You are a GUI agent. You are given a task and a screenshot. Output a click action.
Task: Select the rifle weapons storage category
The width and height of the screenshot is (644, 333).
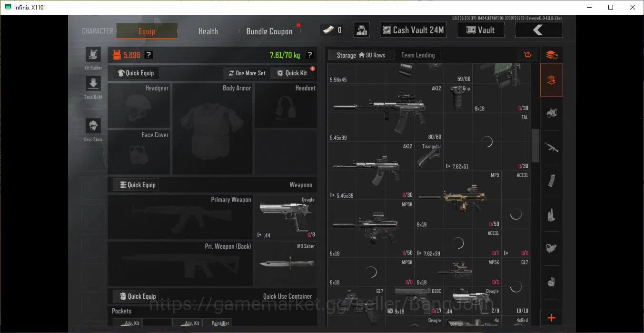tap(552, 147)
